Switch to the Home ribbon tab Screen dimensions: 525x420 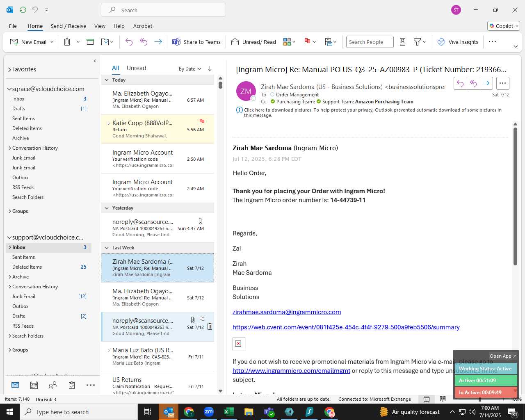click(35, 26)
